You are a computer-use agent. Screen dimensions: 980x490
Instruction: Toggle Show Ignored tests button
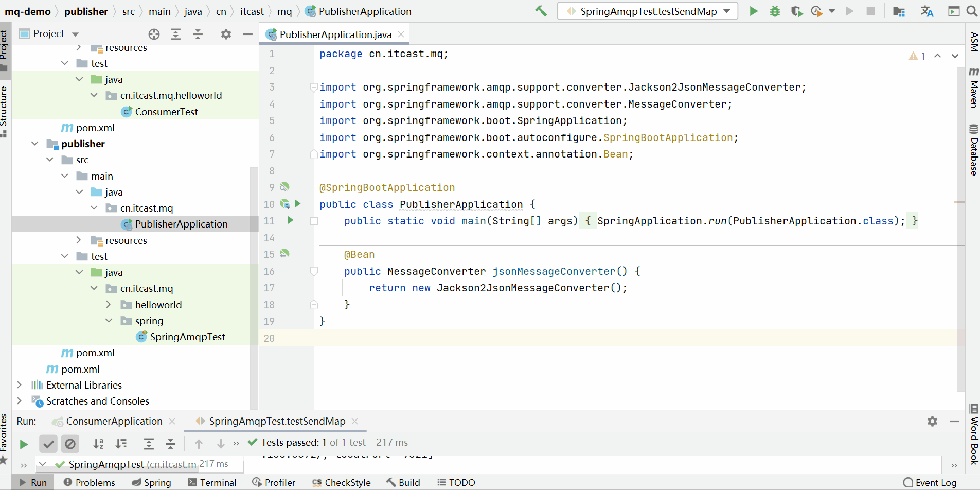coord(70,444)
